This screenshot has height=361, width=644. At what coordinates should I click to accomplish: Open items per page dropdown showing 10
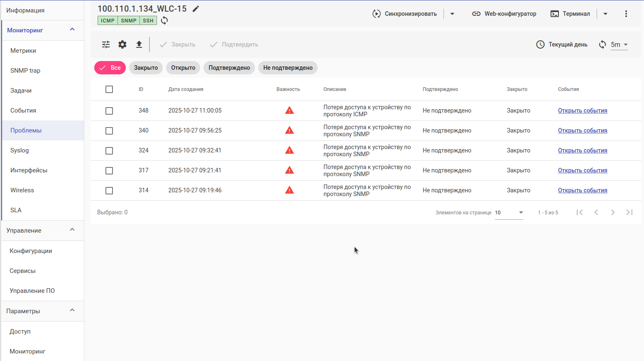[509, 213]
